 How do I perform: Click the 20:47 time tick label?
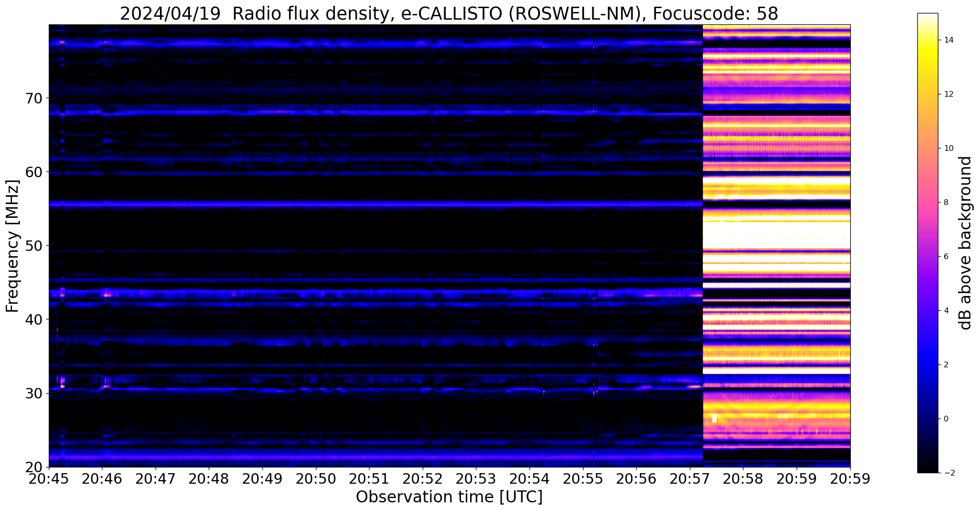point(156,478)
